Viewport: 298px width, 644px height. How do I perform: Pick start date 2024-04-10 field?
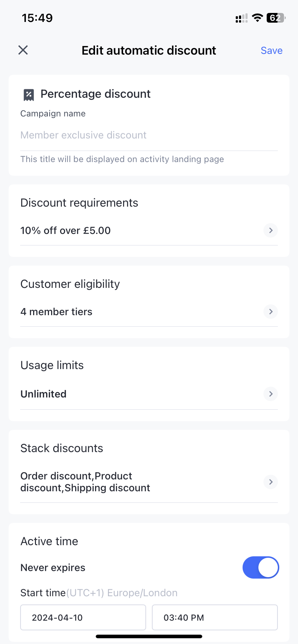(83, 617)
